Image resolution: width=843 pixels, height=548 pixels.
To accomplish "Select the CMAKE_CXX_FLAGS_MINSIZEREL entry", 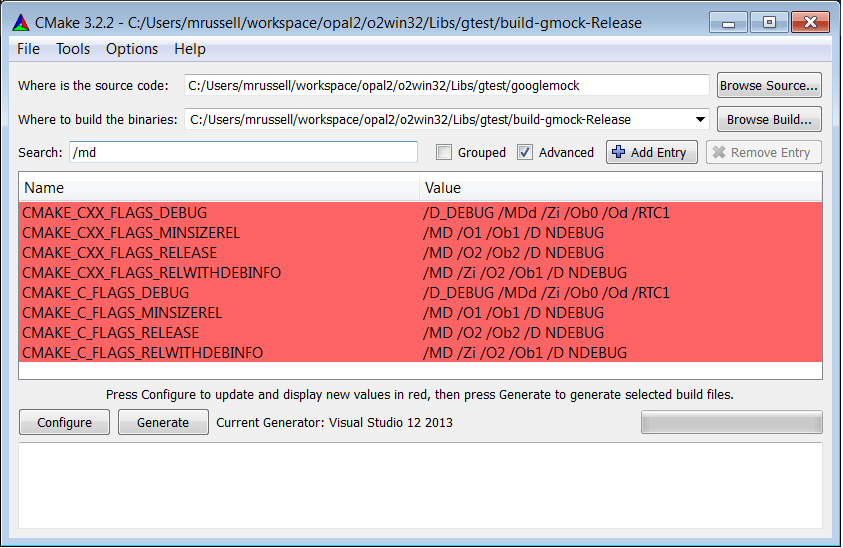I will (131, 233).
